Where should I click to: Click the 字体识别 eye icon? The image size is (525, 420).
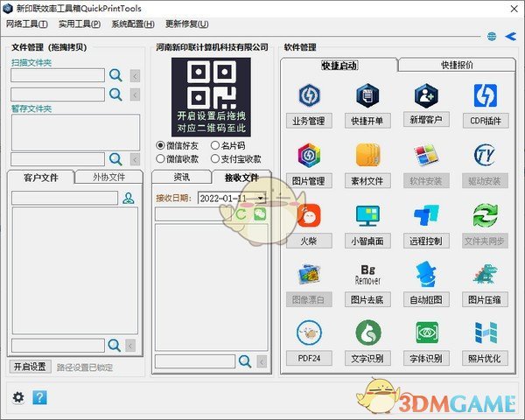coord(426,332)
